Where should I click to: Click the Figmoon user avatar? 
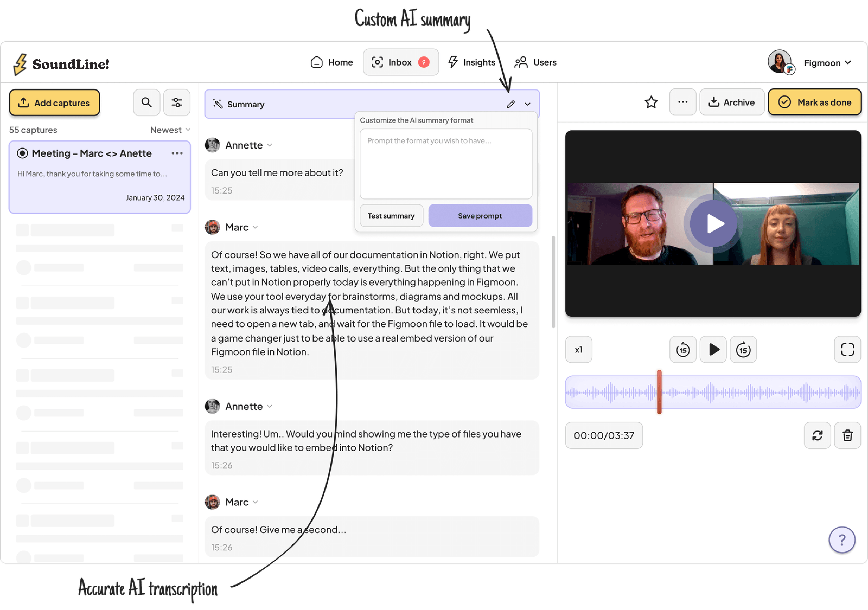(780, 62)
